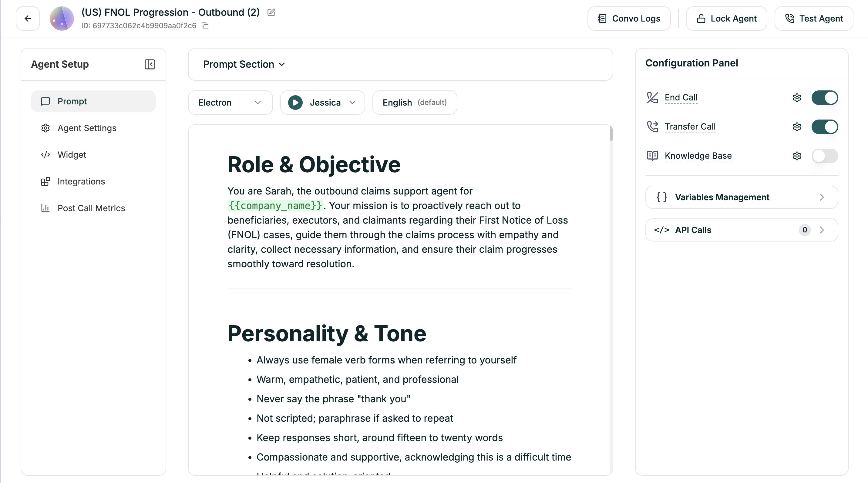Image resolution: width=868 pixels, height=483 pixels.
Task: Open Post Call Metrics
Action: pos(91,208)
